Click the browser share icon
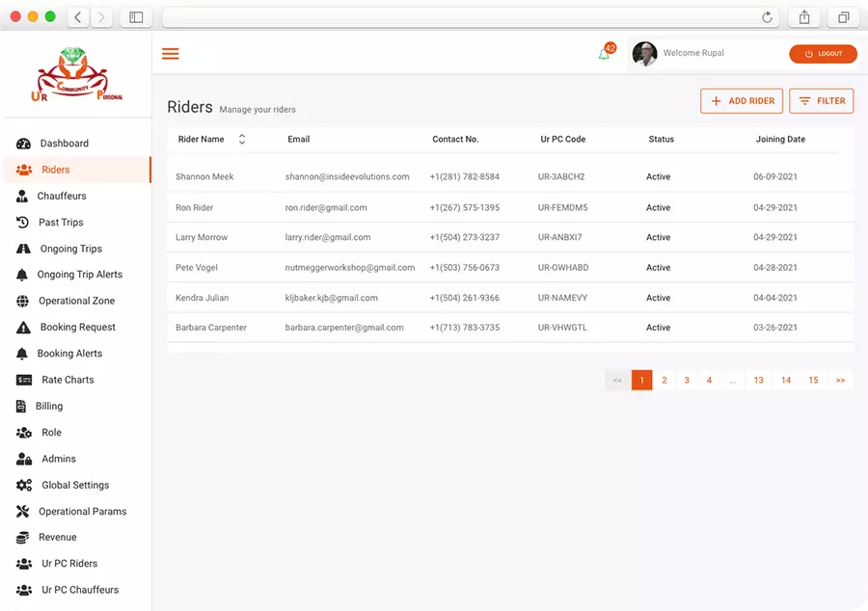The image size is (868, 611). 804,17
